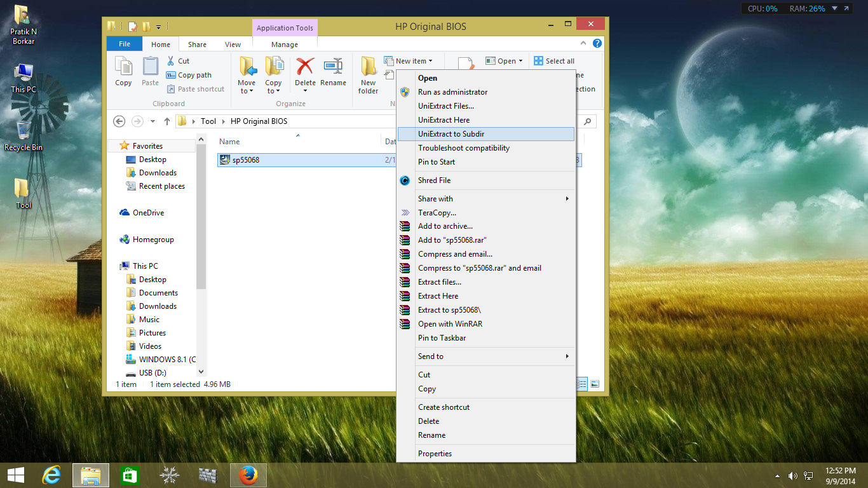Choose Create shortcut in the context menu
Viewport: 868px width, 488px height.
(x=485, y=407)
